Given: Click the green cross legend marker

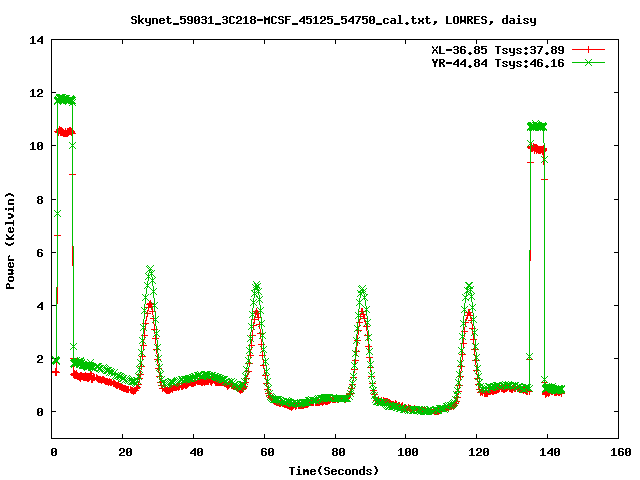Looking at the screenshot, I should 588,63.
